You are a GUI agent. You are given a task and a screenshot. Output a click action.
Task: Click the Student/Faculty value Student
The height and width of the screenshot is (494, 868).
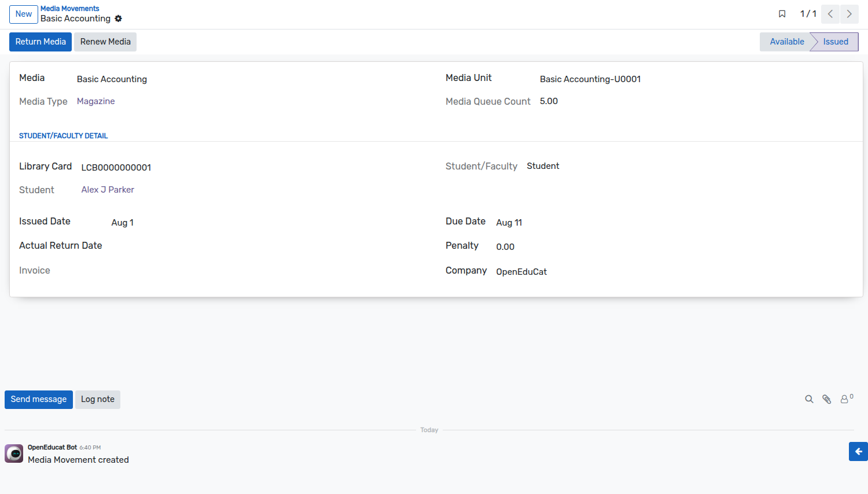point(543,166)
